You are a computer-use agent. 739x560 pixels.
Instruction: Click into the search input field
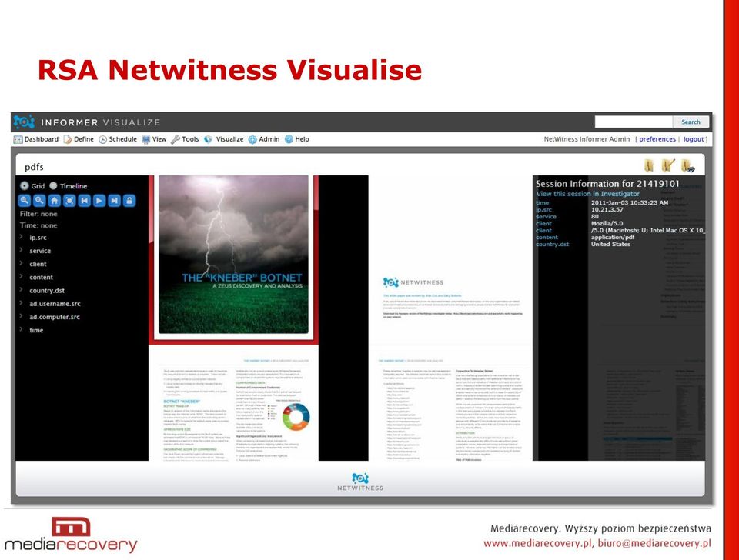[x=634, y=122]
